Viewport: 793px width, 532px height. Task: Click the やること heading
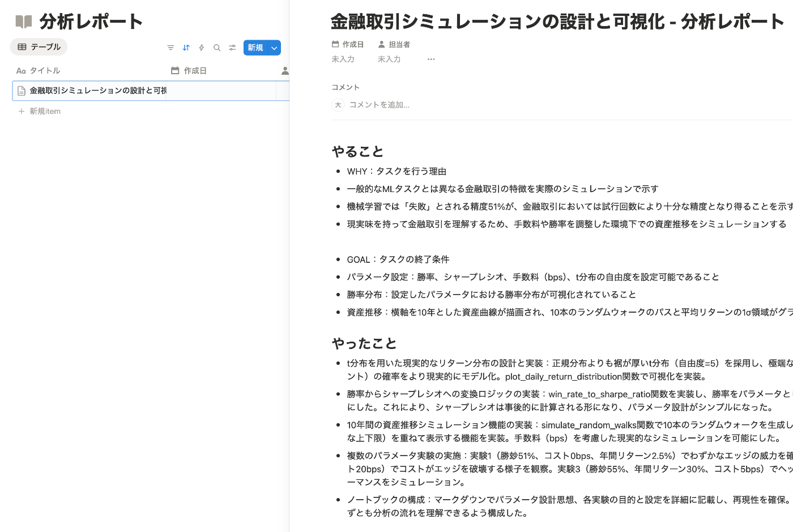[x=357, y=151]
